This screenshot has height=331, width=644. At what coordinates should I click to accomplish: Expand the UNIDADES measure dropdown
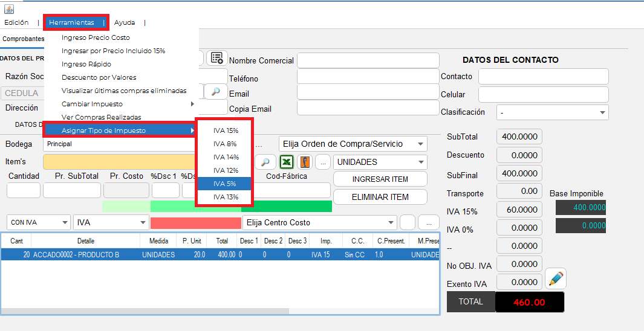[x=380, y=162]
